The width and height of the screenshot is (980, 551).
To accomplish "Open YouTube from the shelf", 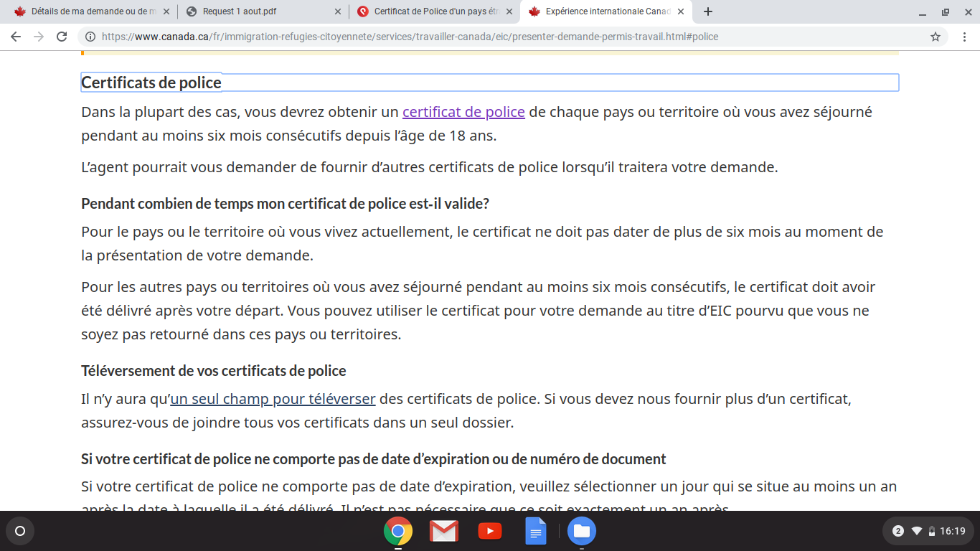I will coord(490,532).
